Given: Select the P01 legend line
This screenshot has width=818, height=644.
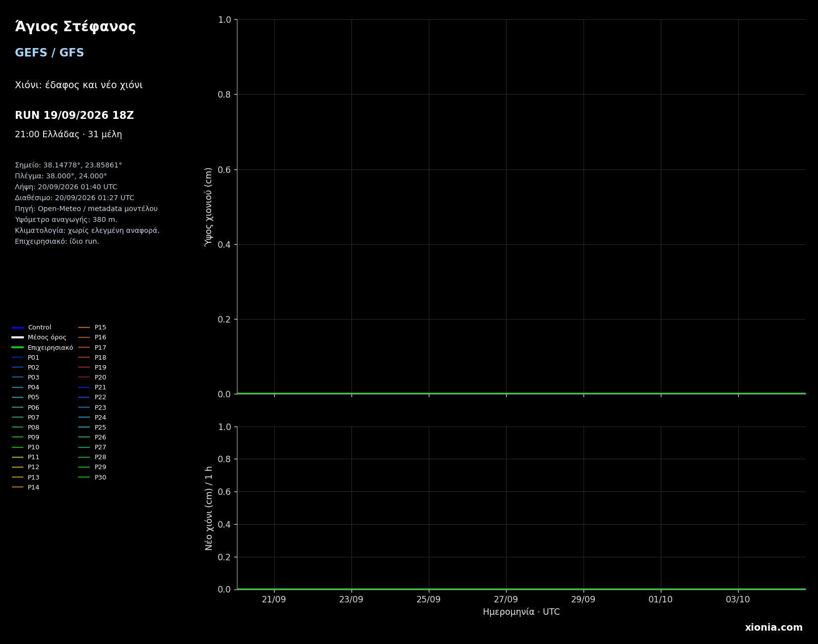Looking at the screenshot, I should click(x=18, y=358).
